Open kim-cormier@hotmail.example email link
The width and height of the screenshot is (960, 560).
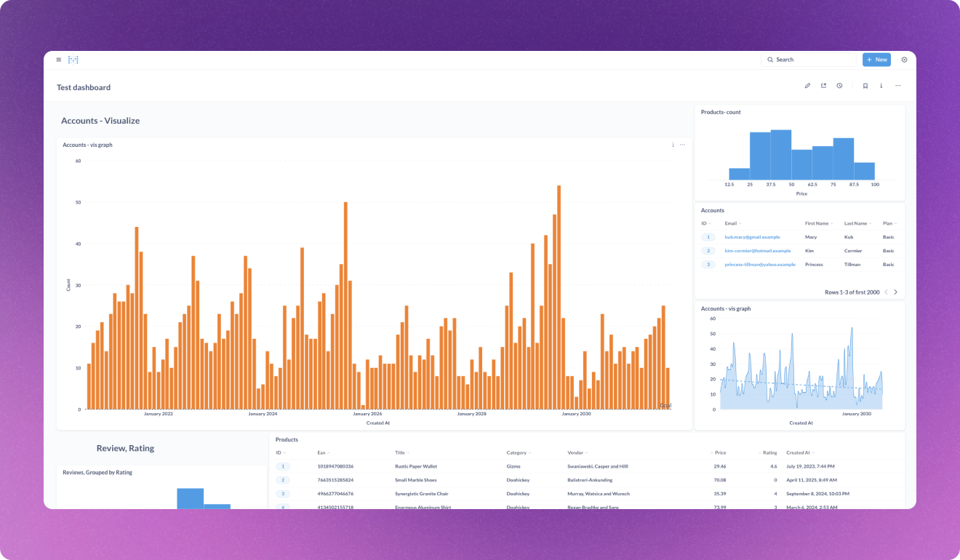(757, 251)
